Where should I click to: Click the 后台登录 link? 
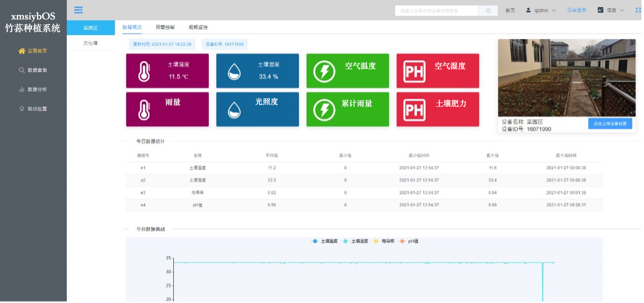pos(577,10)
